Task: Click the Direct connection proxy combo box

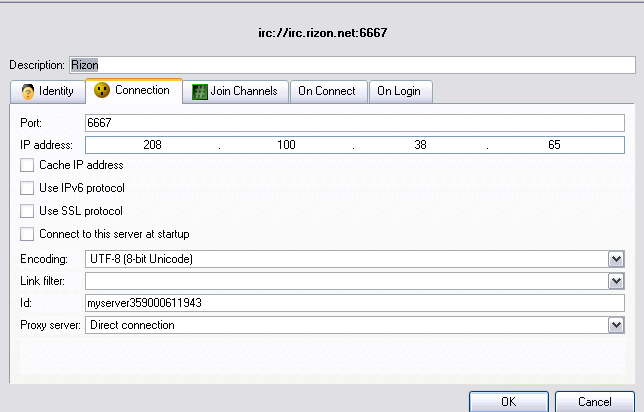Action: coord(355,325)
